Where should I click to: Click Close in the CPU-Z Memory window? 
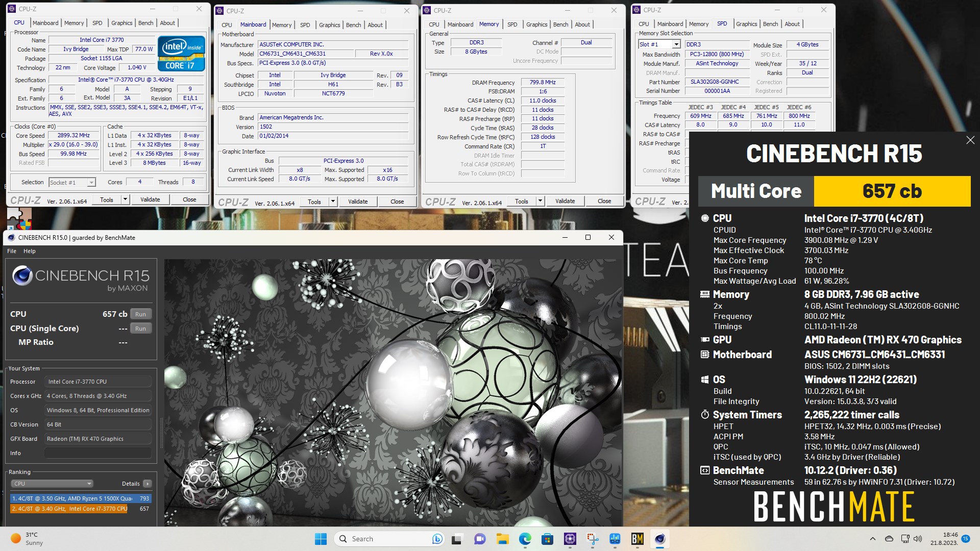(x=604, y=201)
